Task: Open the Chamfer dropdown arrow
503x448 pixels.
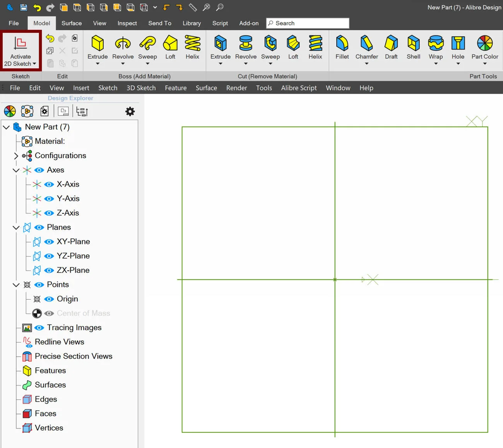Action: [367, 64]
